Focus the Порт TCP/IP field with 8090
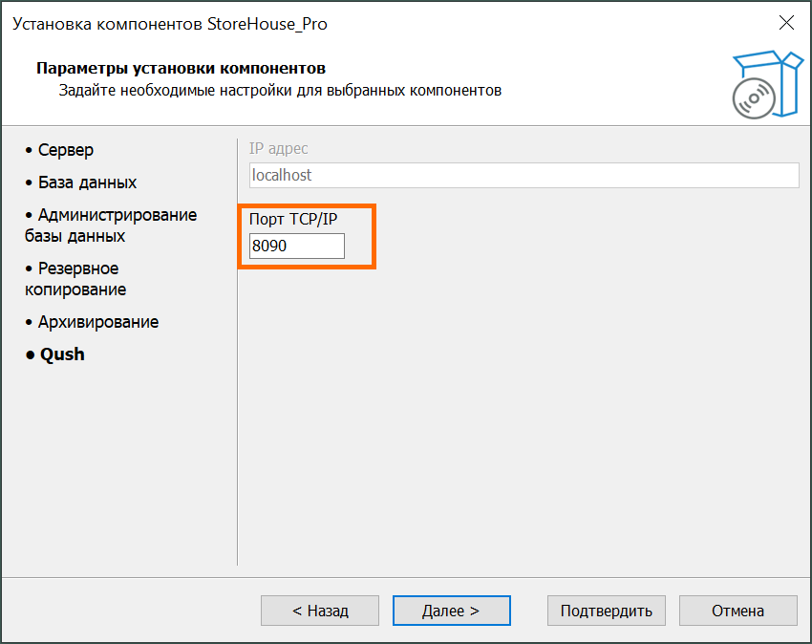Screen dimensions: 812x644 coord(296,247)
